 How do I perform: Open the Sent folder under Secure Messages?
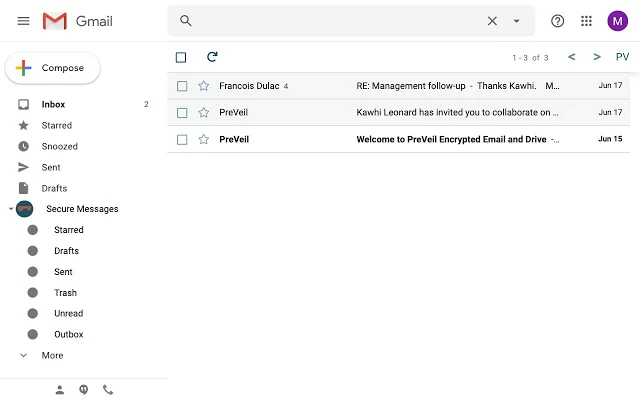(x=63, y=271)
